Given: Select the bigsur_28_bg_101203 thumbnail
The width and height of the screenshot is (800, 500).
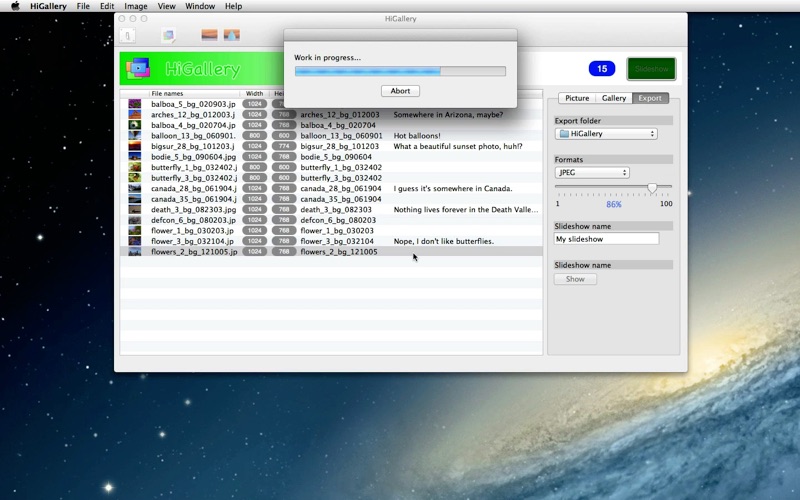Looking at the screenshot, I should [134, 146].
